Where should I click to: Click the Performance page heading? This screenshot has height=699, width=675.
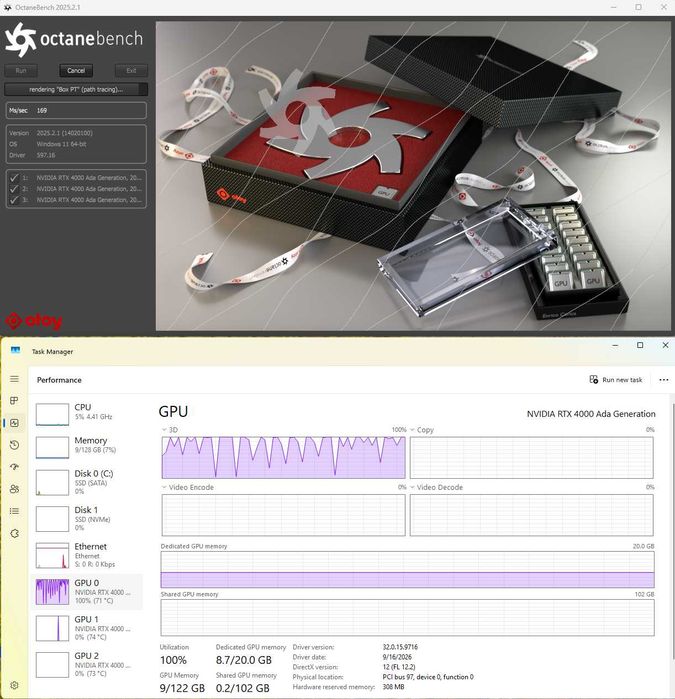[59, 380]
